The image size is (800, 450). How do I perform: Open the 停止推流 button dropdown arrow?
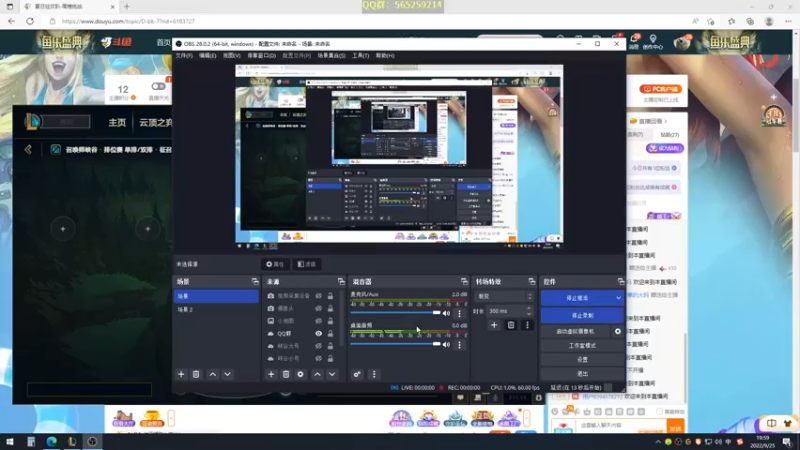point(618,298)
